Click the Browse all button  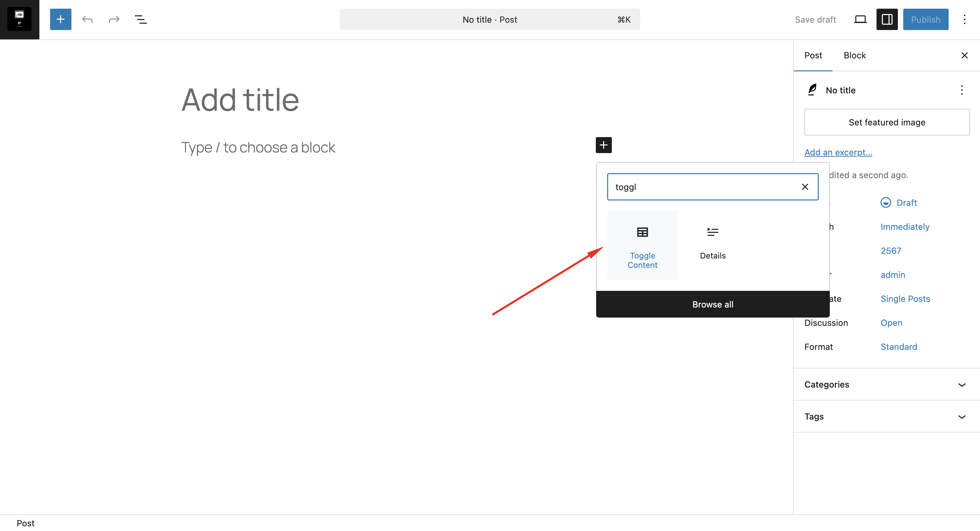click(x=713, y=305)
